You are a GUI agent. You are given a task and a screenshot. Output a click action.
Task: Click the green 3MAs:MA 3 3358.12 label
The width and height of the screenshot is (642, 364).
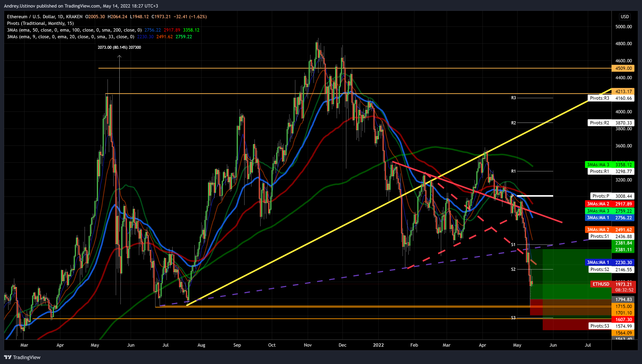pyautogui.click(x=610, y=165)
